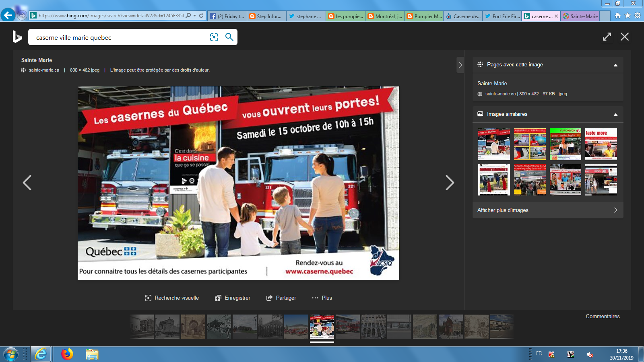This screenshot has width=644, height=362.
Task: Expand image viewer to full screen
Action: [607, 37]
